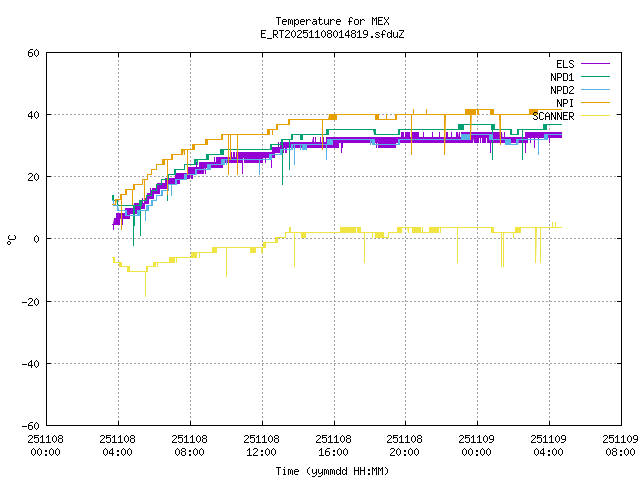
Task: Click the 251108 04:00 x-axis tick label
Action: (117, 445)
